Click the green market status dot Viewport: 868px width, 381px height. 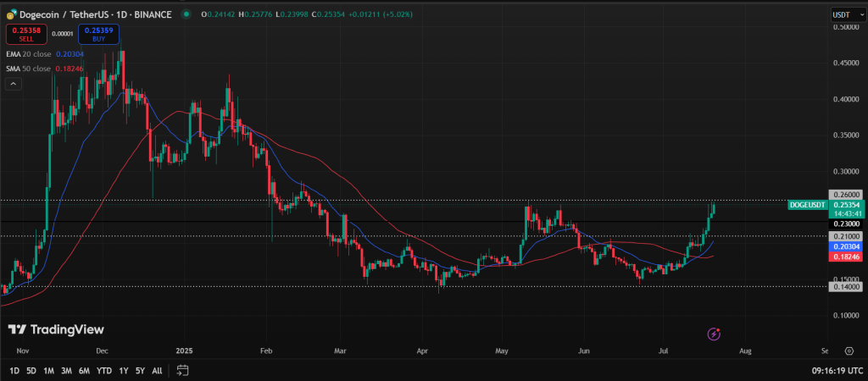point(187,14)
